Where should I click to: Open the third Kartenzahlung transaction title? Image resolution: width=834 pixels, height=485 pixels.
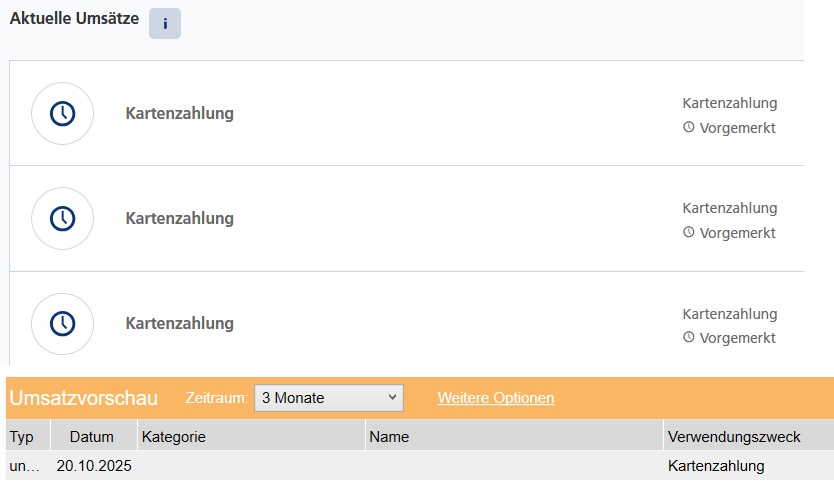click(179, 323)
